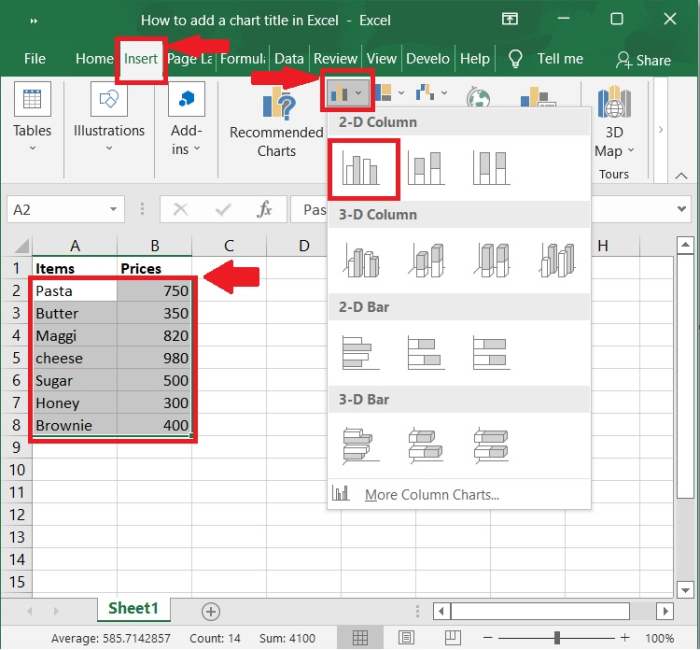Click the Brownie cell
The height and width of the screenshot is (650, 700).
(x=75, y=425)
